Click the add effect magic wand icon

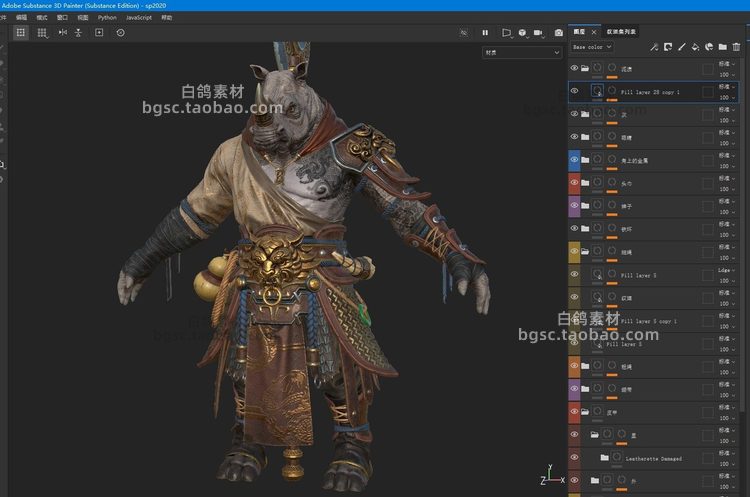pos(654,47)
